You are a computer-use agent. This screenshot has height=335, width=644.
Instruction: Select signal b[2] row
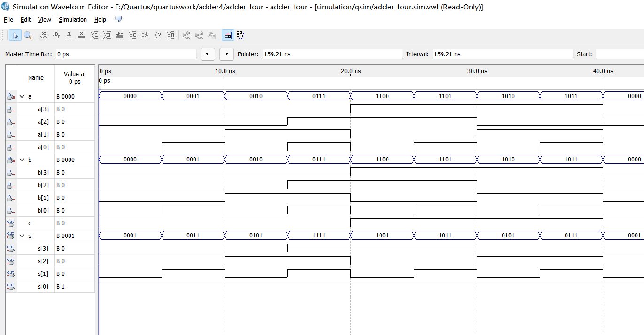tap(50, 185)
